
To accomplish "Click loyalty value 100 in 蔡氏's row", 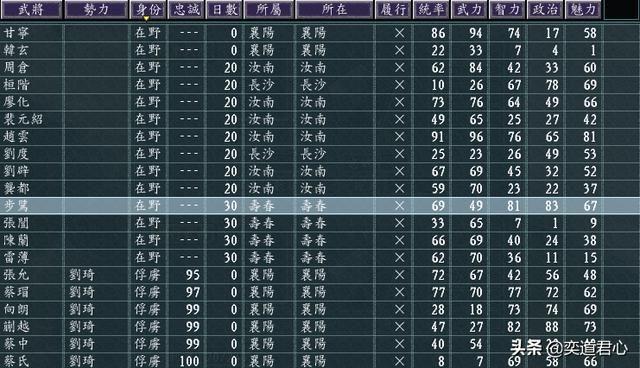I will coord(189,361).
